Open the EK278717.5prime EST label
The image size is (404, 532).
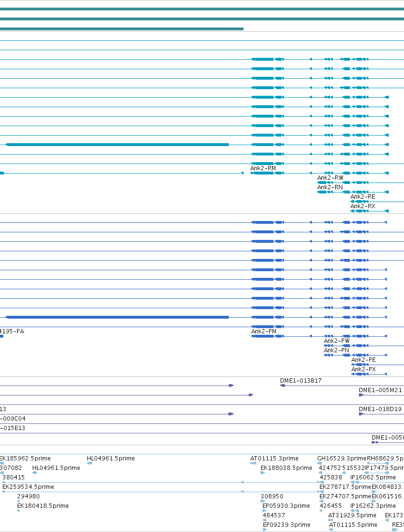click(345, 487)
